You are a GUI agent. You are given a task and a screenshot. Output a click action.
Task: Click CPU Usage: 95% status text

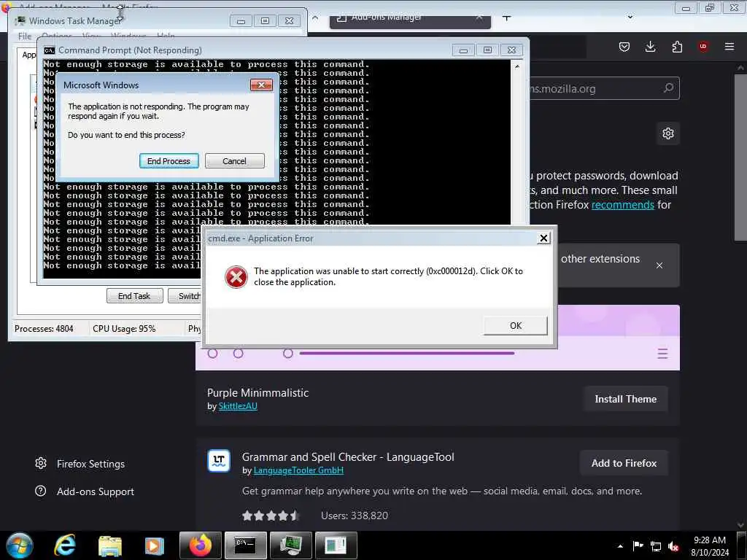pos(124,329)
